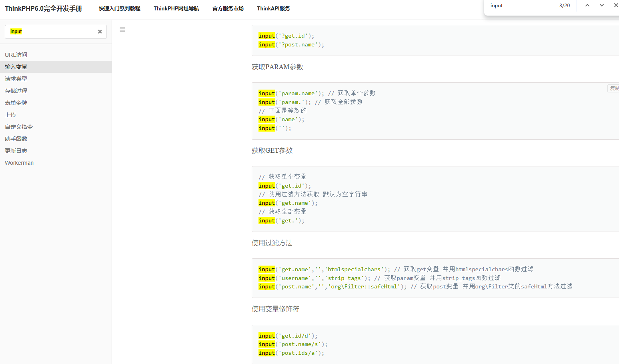Click the copy button on the PARAM code block
The image size is (619, 364).
613,88
